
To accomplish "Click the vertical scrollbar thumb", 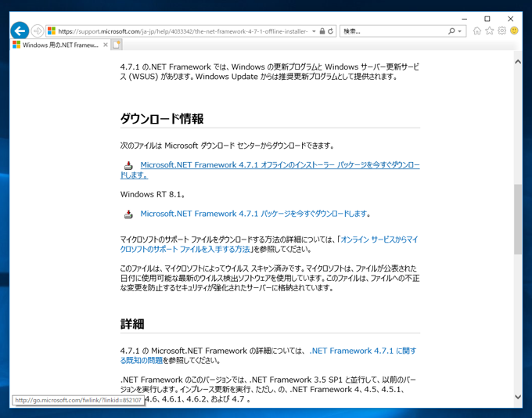I will (x=518, y=219).
